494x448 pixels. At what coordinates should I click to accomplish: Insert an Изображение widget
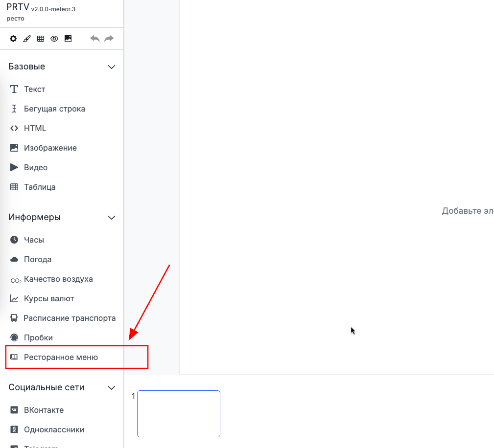point(50,148)
